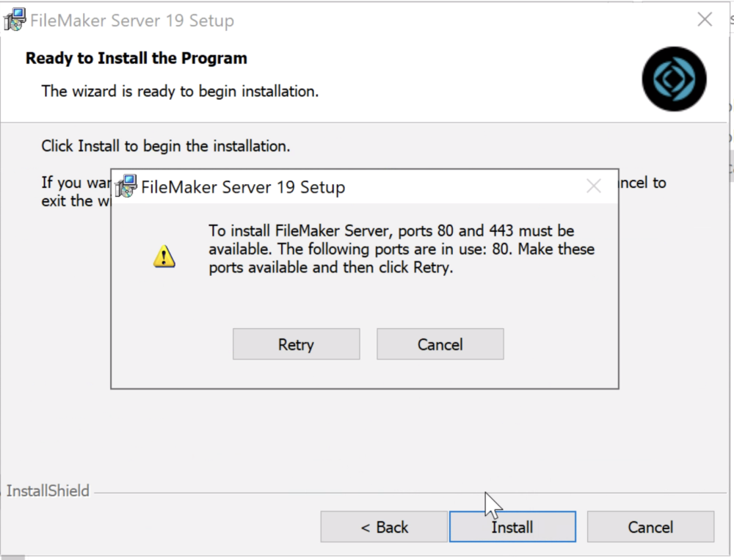Click Cancel in the ports warning dialog
The width and height of the screenshot is (734, 560).
point(440,343)
